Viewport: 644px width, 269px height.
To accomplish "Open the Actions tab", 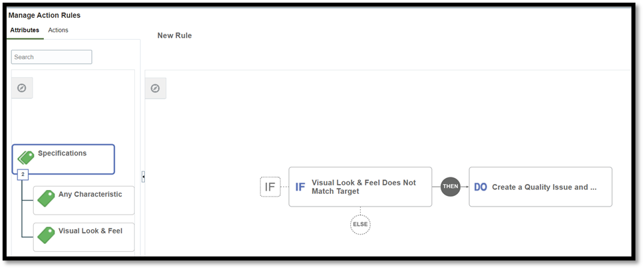I will tap(58, 30).
